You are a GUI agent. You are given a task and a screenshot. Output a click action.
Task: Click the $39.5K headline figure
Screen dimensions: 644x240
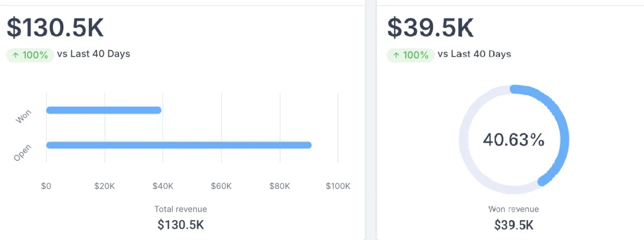[x=430, y=28]
